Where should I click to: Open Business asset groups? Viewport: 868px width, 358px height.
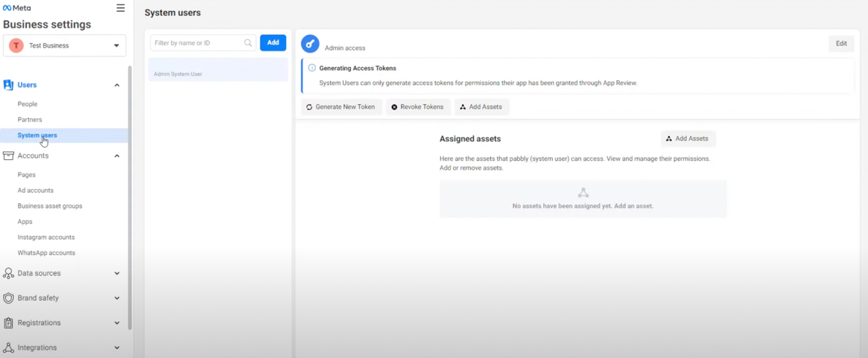50,206
